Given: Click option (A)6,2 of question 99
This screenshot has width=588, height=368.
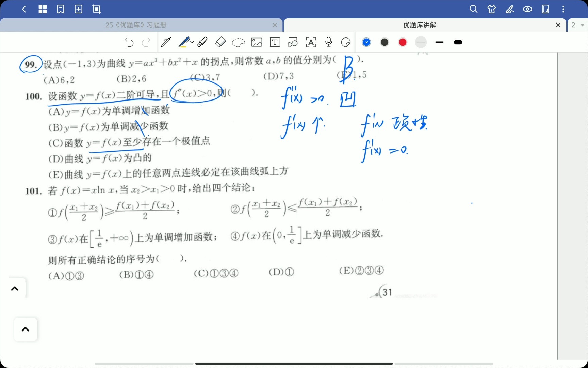Looking at the screenshot, I should (59, 80).
